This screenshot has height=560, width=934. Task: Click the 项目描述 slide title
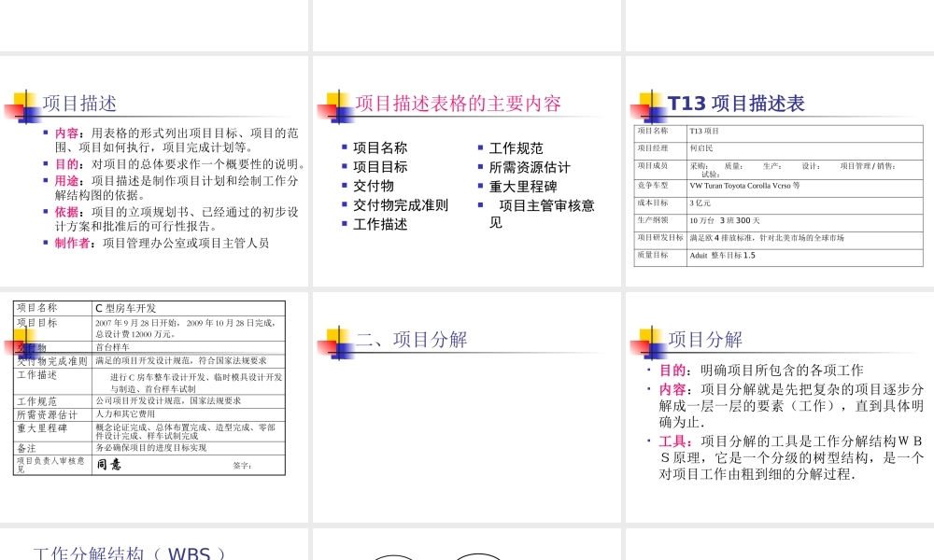(x=79, y=104)
